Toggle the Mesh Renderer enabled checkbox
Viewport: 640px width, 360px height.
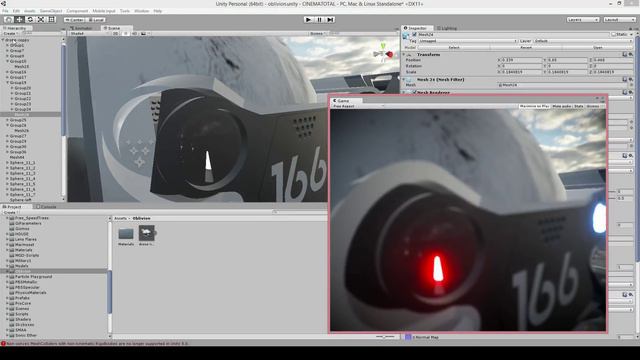tap(414, 93)
